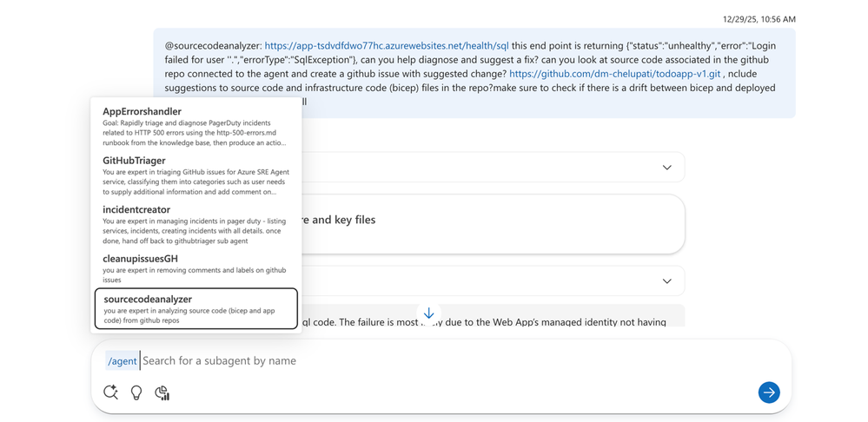The width and height of the screenshot is (868, 422).
Task: Click the message timestamp 10:56 AM
Action: coord(759,19)
